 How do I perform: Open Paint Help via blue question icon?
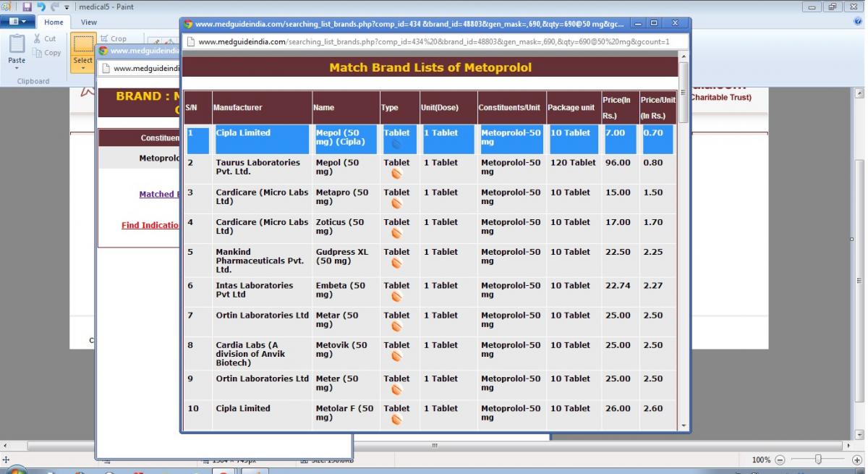(858, 22)
